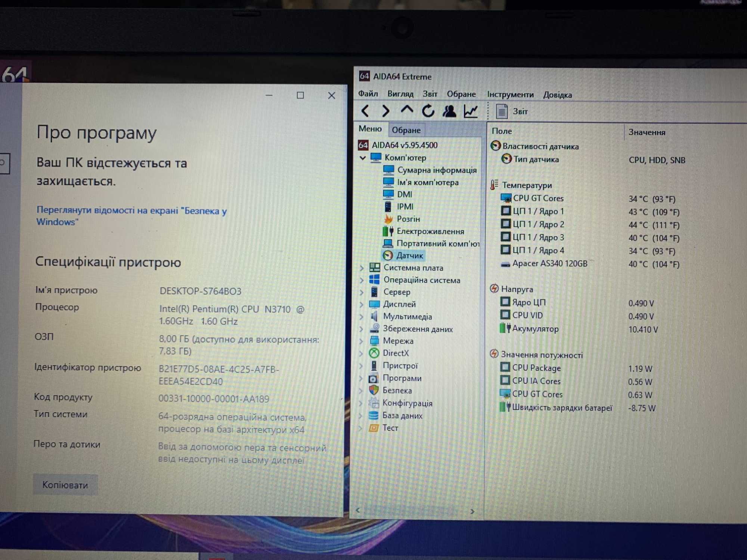Refresh the AIDA64 sensor readings

coord(428,111)
